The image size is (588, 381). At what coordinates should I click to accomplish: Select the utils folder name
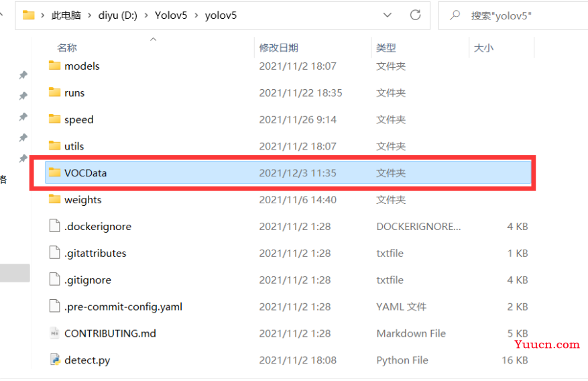click(x=74, y=146)
